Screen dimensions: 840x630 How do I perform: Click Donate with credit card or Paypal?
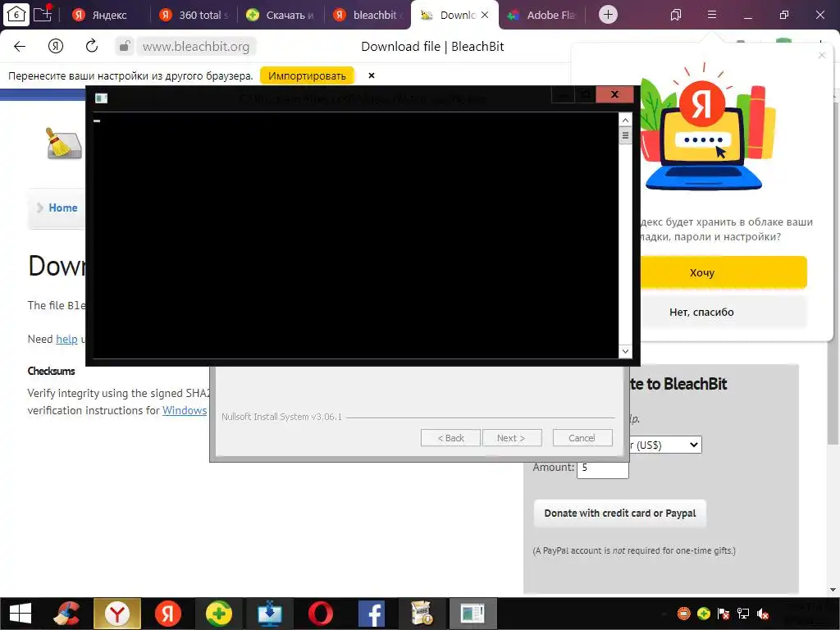point(620,514)
